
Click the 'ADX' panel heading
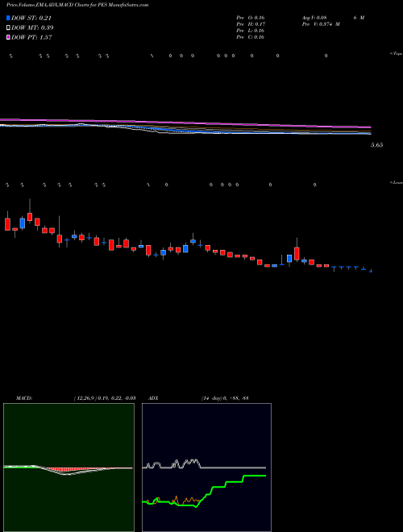point(153,398)
